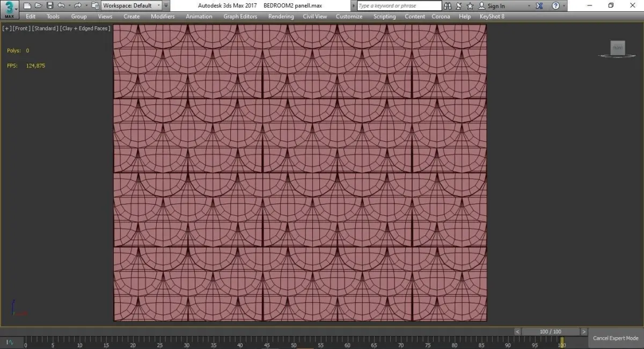This screenshot has width=644, height=349.
Task: Click the [Standard] viewport shading label
Action: [x=45, y=28]
